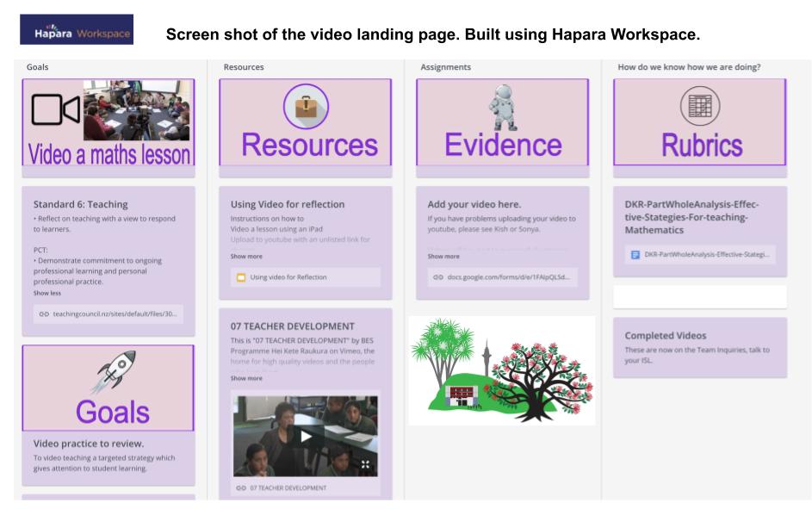The height and width of the screenshot is (509, 812).
Task: Click the tree and school illustration
Action: [x=502, y=370]
